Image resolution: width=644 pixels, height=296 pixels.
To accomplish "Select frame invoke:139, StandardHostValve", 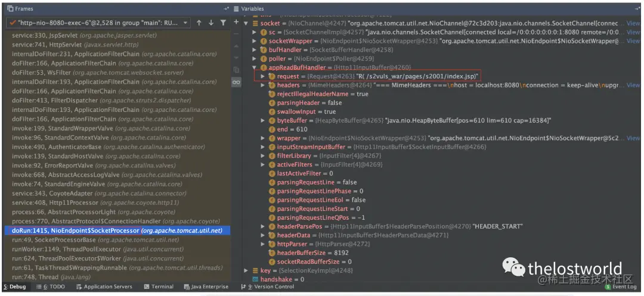I will click(x=117, y=156).
